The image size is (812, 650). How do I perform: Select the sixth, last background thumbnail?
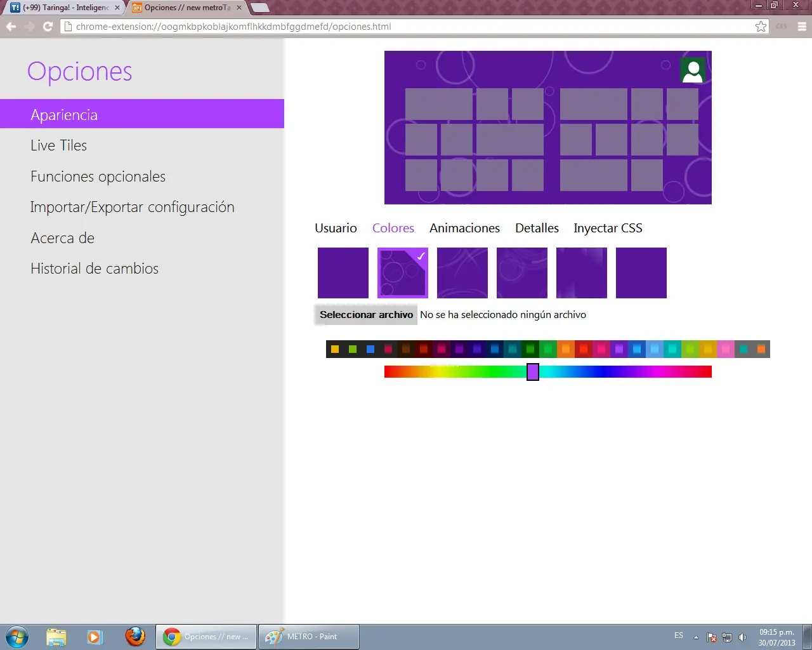tap(641, 273)
